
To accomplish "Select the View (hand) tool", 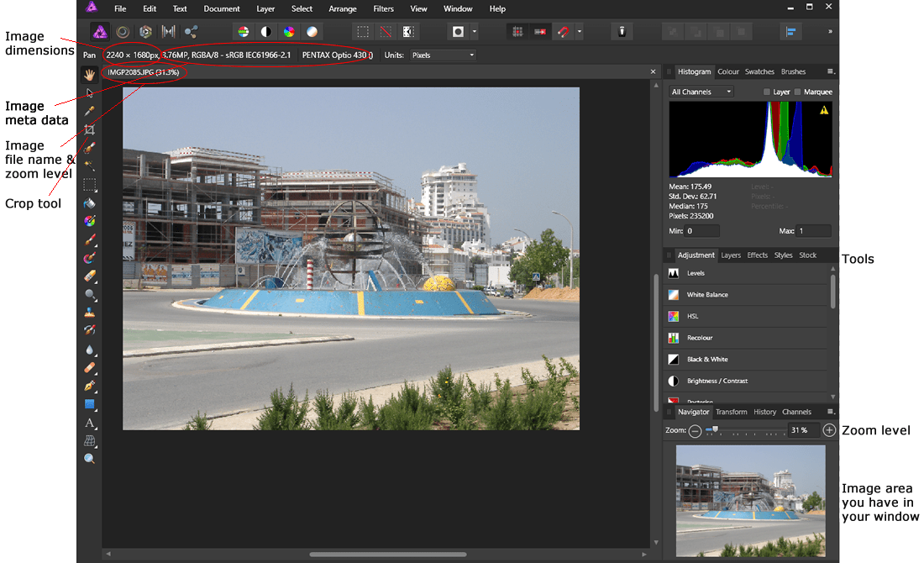I will coord(90,74).
